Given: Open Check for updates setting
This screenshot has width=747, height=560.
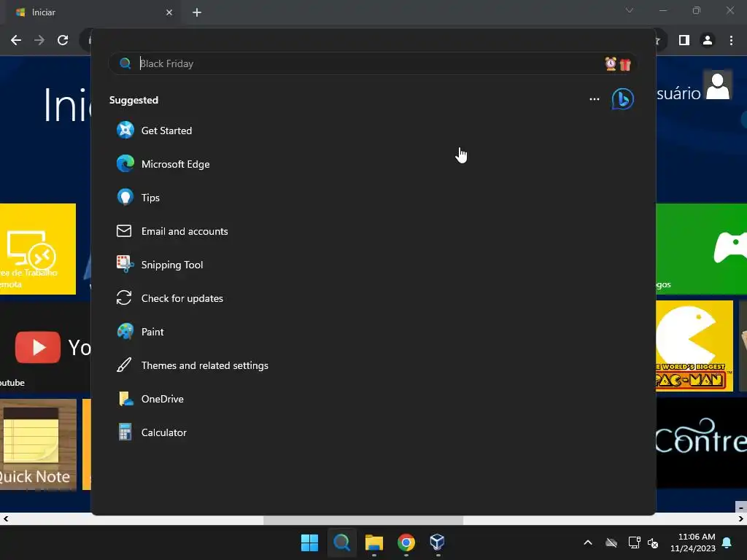Looking at the screenshot, I should tap(169, 298).
